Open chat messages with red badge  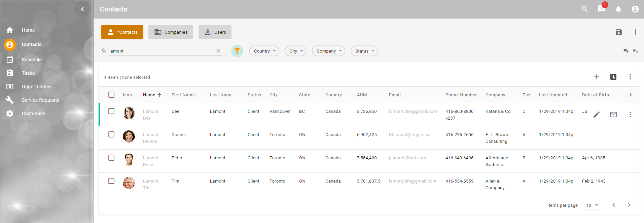pos(601,9)
